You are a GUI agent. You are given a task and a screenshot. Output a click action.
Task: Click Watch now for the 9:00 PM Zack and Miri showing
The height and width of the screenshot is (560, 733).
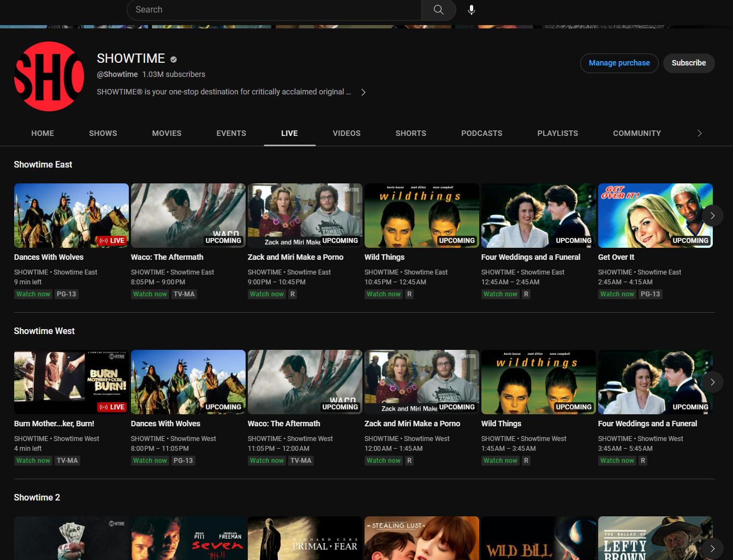click(x=267, y=294)
